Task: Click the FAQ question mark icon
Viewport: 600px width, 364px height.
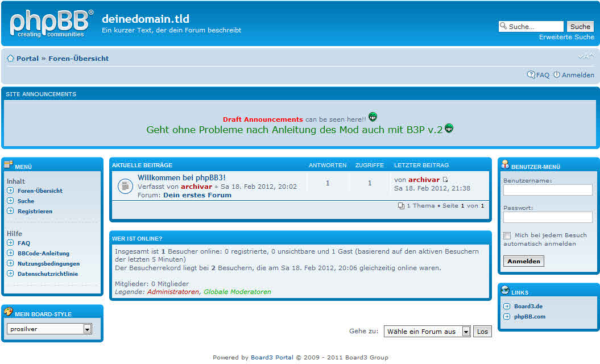Action: (531, 75)
